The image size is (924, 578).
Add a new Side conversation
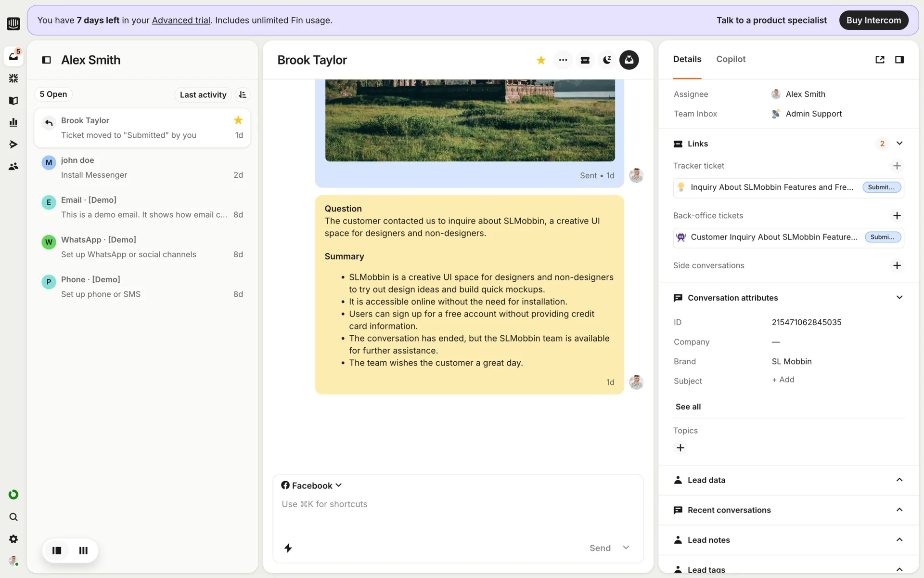coord(897,265)
